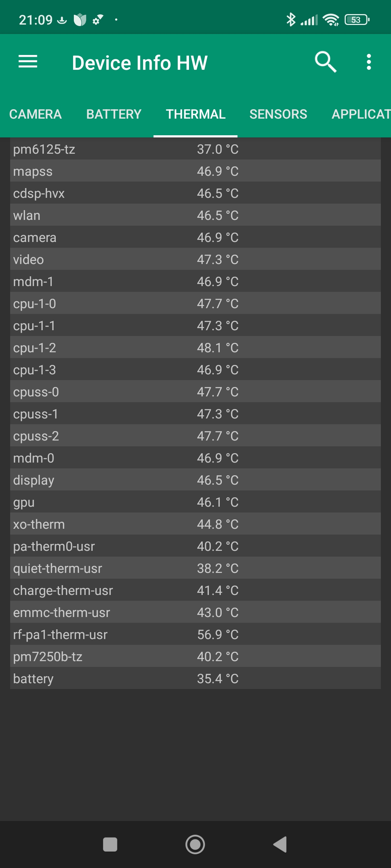Select the rf-pa1-therm-usr temperature row
The image size is (391, 868).
pos(195,634)
